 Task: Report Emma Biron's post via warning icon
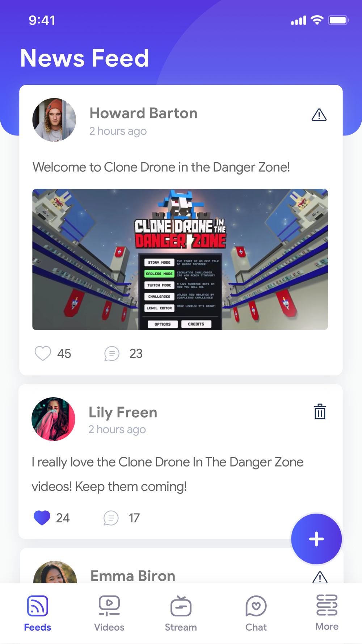(x=320, y=577)
